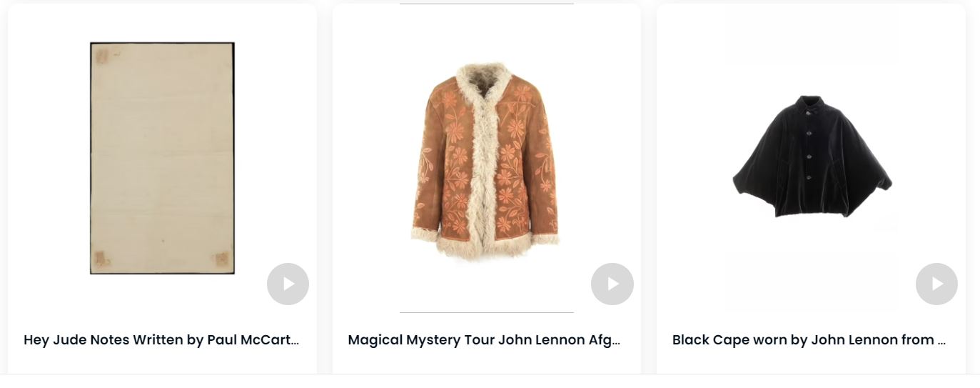Click the button row on the black cape
This screenshot has height=388, width=980.
click(x=809, y=144)
